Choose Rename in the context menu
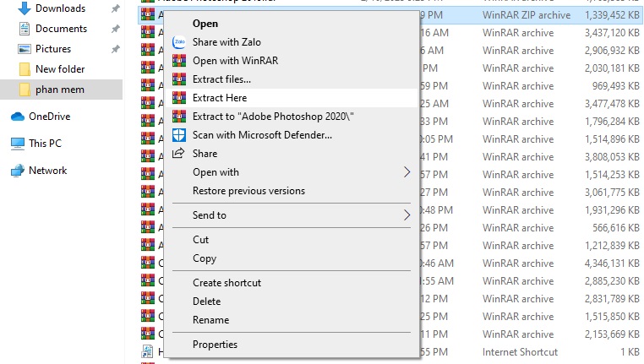The image size is (644, 364). [210, 320]
